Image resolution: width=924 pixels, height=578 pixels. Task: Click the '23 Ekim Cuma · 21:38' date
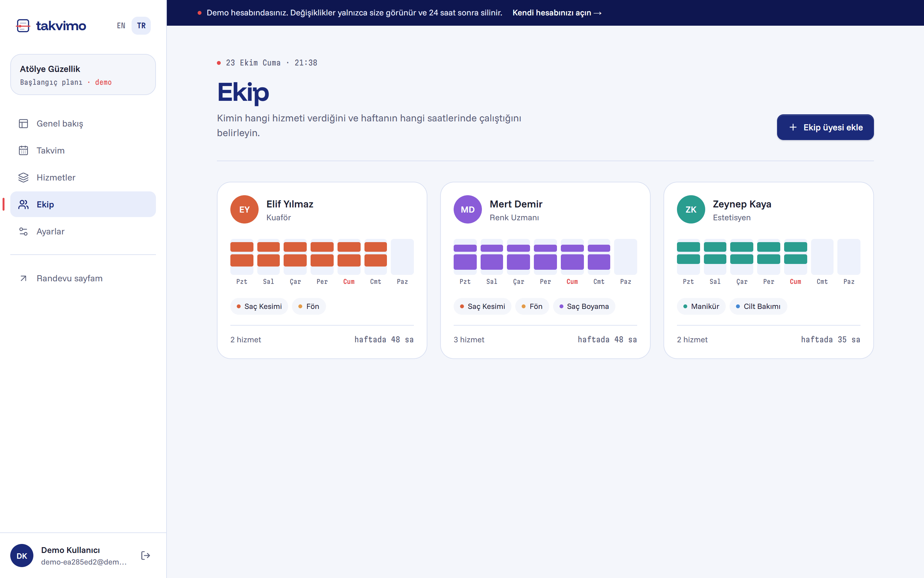point(271,63)
